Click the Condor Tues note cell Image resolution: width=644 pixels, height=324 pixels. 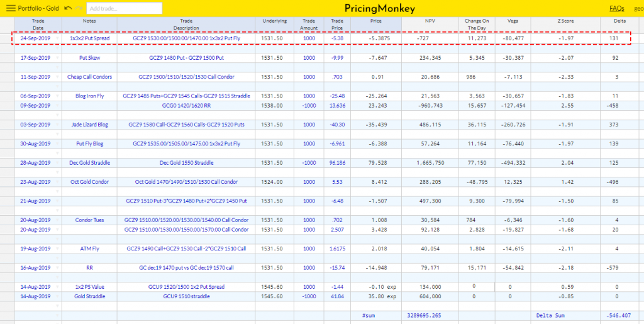click(89, 220)
